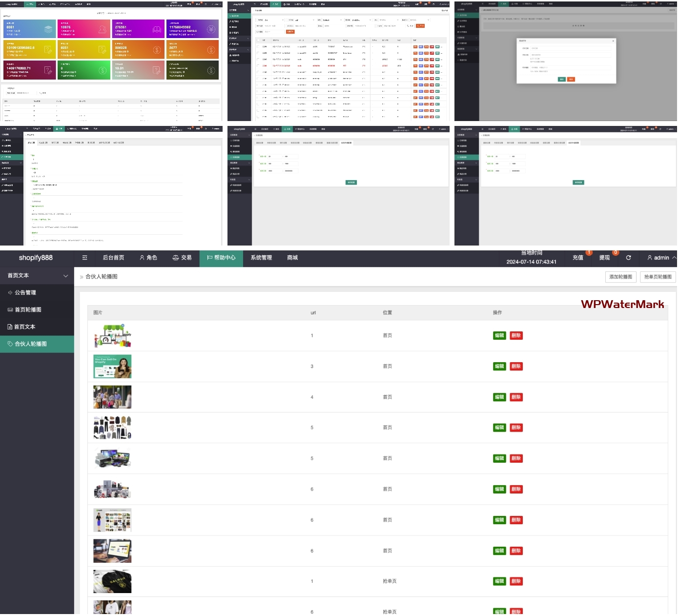Screen dimensions: 679x616
Task: Expand the 首页文本 sidebar group chevron
Action: (x=65, y=276)
